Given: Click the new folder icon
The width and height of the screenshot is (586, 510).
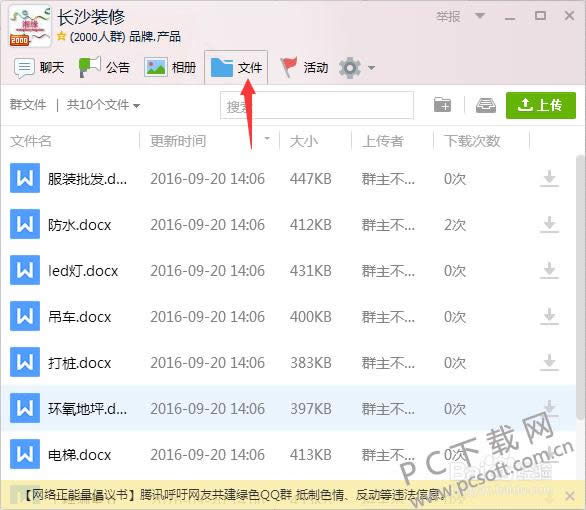Looking at the screenshot, I should (442, 105).
